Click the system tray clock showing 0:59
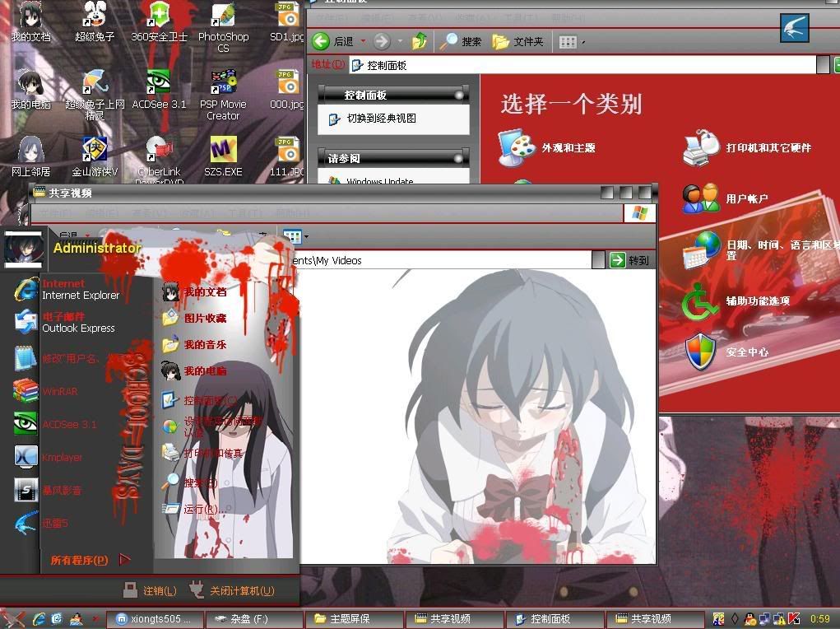This screenshot has height=629, width=840. point(819,619)
